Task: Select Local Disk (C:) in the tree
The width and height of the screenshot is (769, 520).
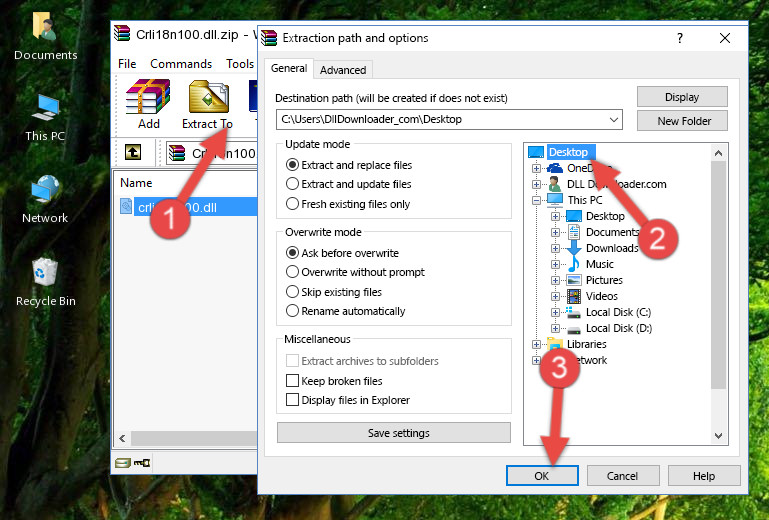Action: tap(609, 312)
